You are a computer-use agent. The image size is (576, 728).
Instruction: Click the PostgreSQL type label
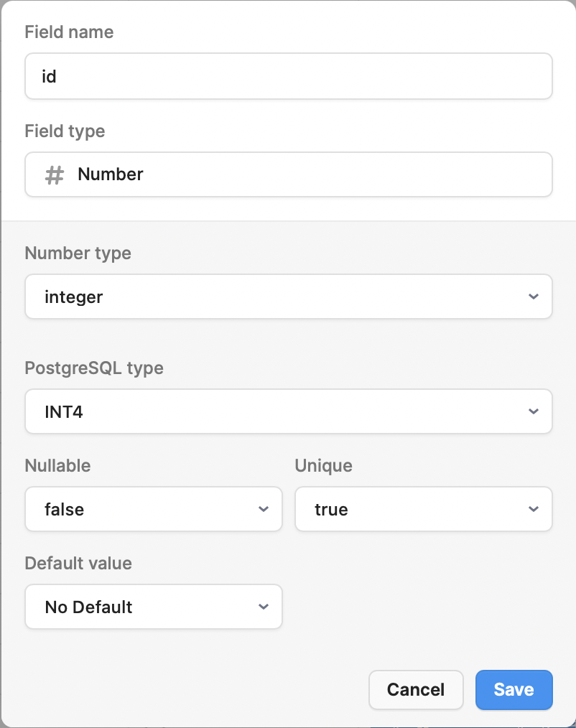[94, 368]
